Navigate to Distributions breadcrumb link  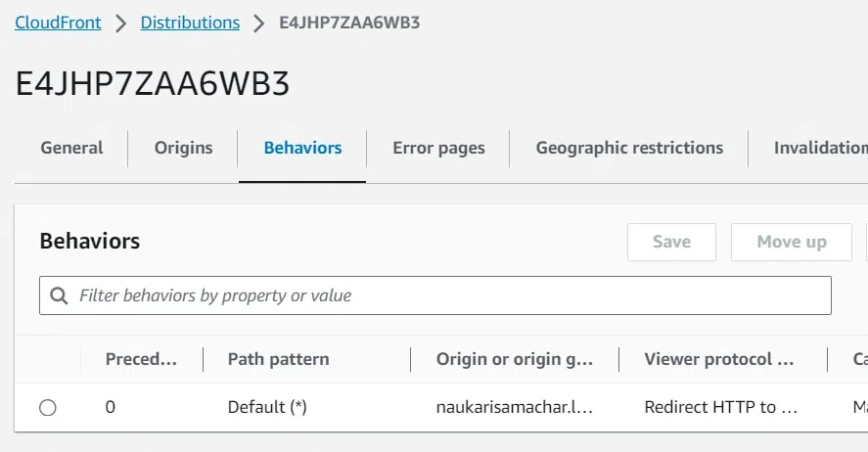(190, 23)
